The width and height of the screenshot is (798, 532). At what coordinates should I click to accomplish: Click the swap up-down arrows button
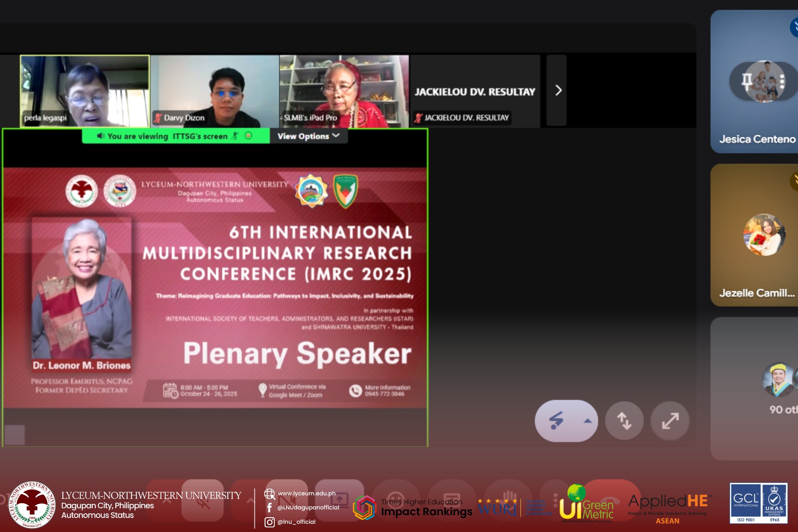pos(624,421)
